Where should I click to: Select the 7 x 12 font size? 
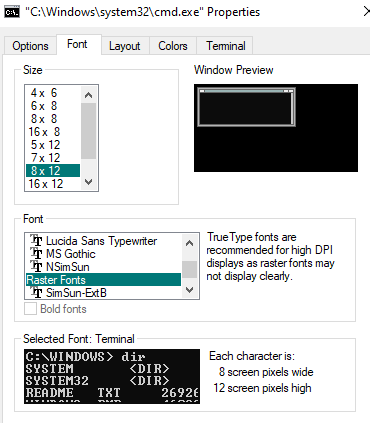click(x=53, y=158)
